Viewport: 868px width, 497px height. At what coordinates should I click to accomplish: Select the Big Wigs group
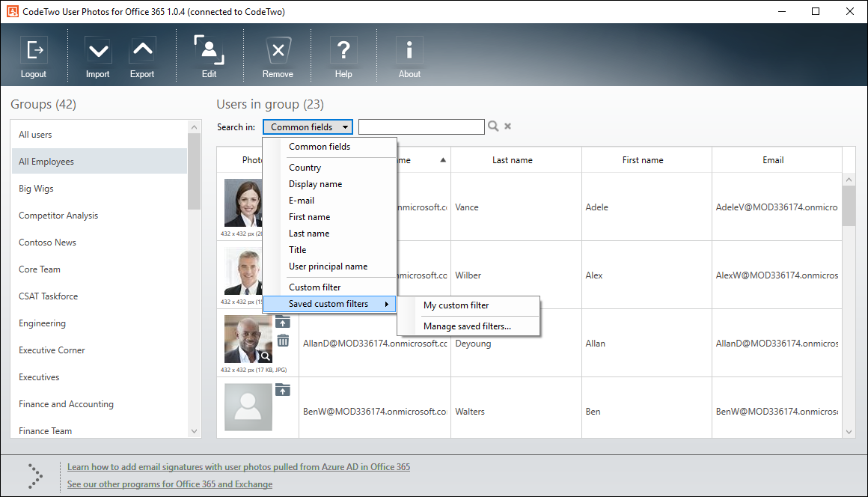[x=100, y=189]
